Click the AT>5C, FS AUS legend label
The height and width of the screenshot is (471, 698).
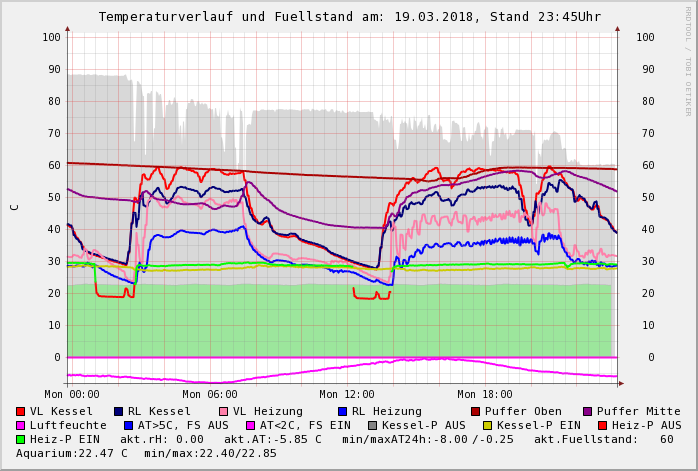[183, 425]
